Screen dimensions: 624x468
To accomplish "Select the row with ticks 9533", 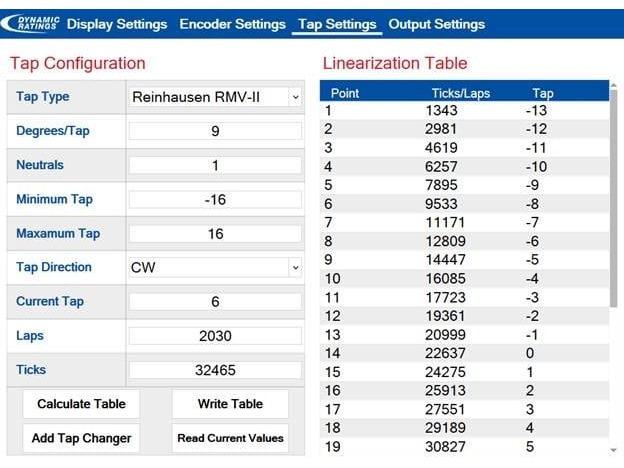I will (x=464, y=204).
